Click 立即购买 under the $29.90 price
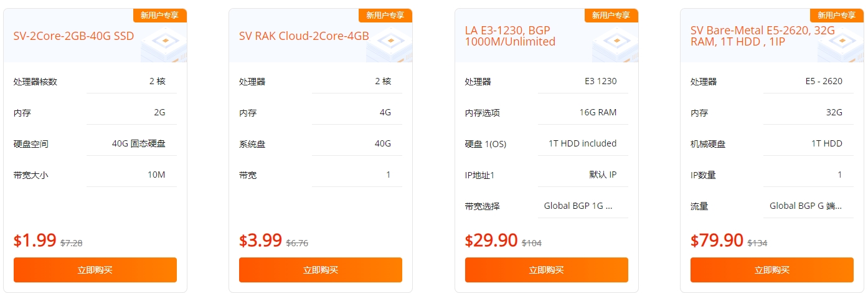 click(x=547, y=270)
